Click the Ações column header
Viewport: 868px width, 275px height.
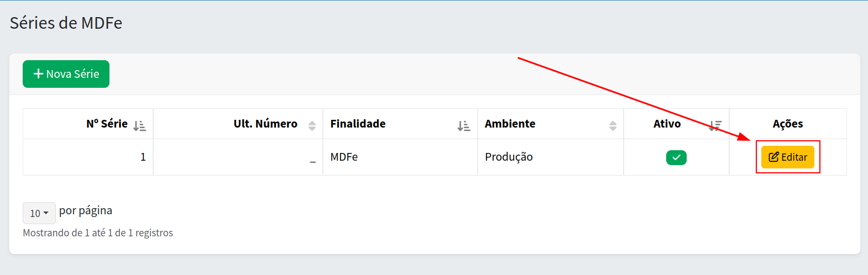coord(787,124)
